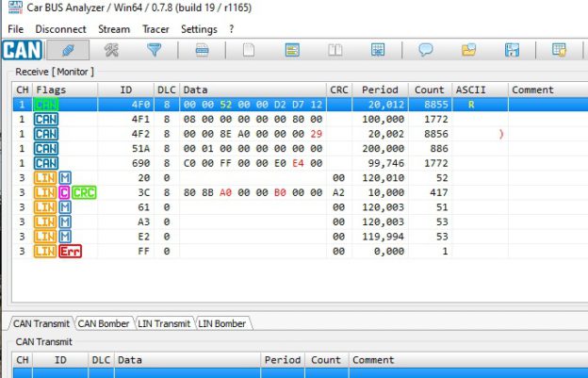Click the large CAN mode icon
This screenshot has height=378, width=588.
click(22, 50)
